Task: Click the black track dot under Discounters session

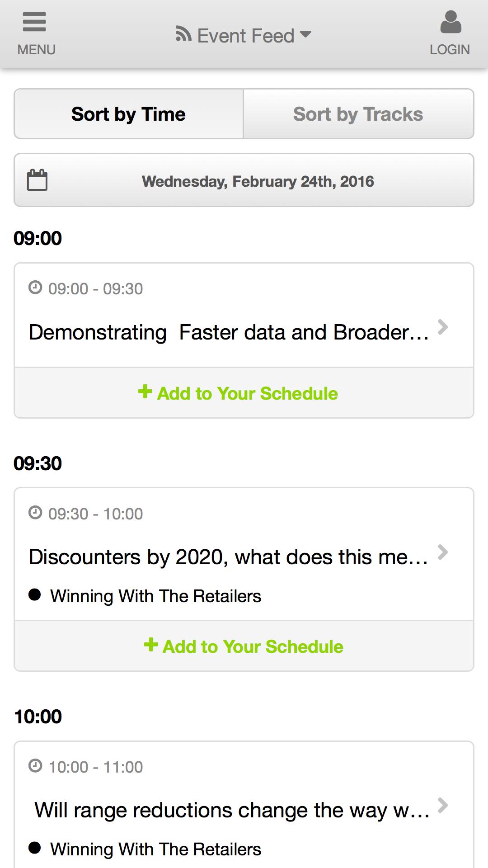Action: [x=35, y=594]
